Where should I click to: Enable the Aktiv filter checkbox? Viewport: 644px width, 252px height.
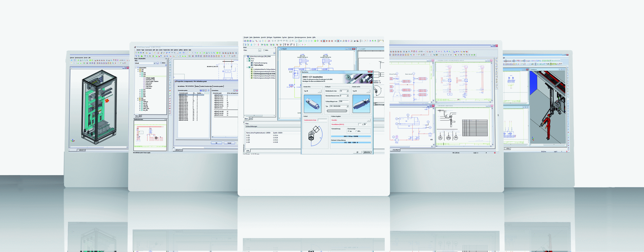[264, 50]
